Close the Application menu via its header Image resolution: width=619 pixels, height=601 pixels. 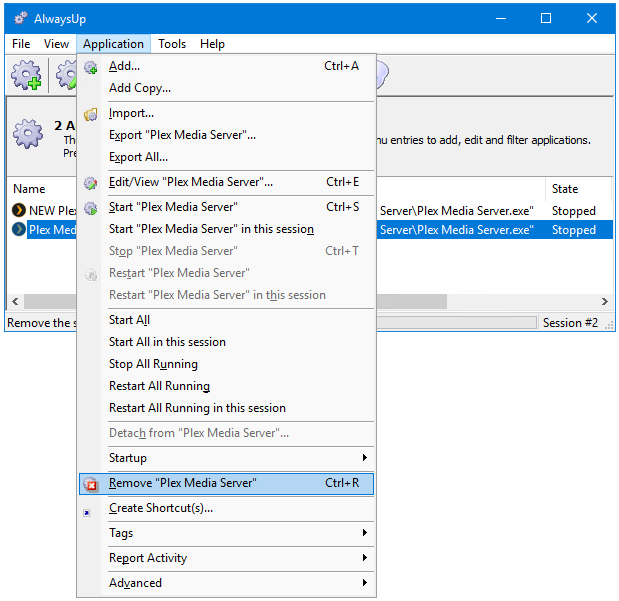pyautogui.click(x=113, y=44)
